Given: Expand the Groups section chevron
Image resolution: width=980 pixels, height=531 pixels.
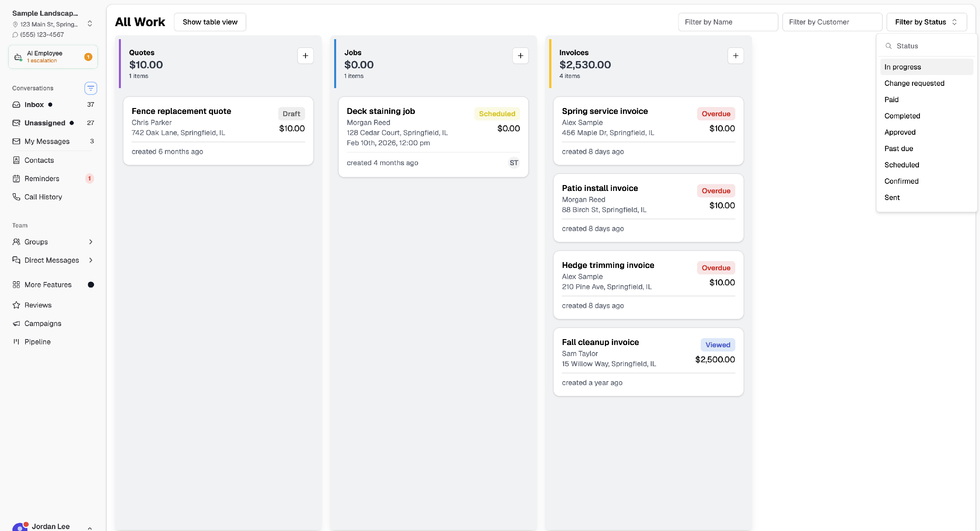Looking at the screenshot, I should pos(90,242).
